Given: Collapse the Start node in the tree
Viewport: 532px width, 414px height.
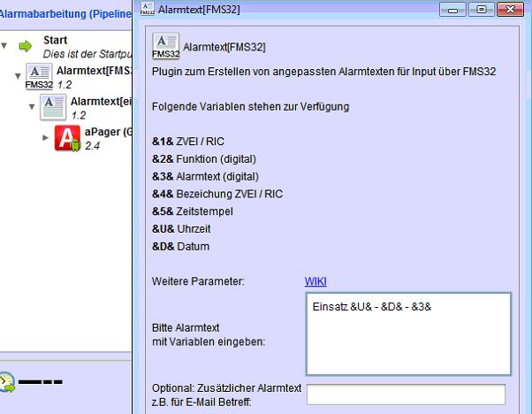Looking at the screenshot, I should [4, 46].
